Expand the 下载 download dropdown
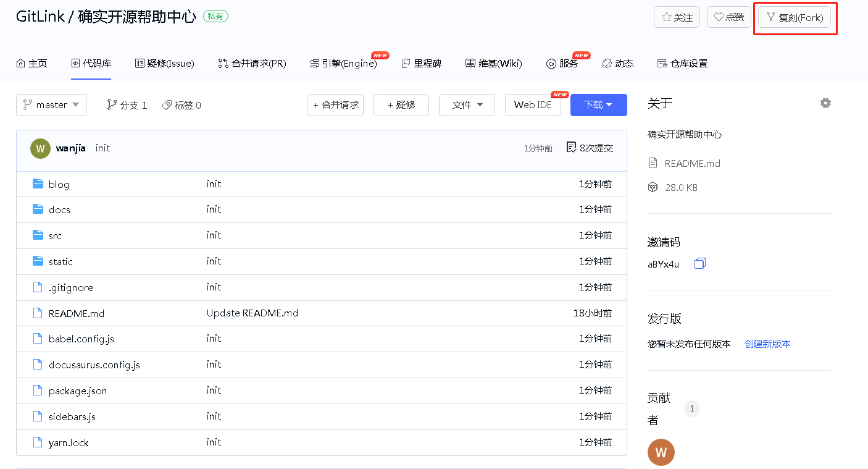The height and width of the screenshot is (469, 868). click(x=598, y=105)
